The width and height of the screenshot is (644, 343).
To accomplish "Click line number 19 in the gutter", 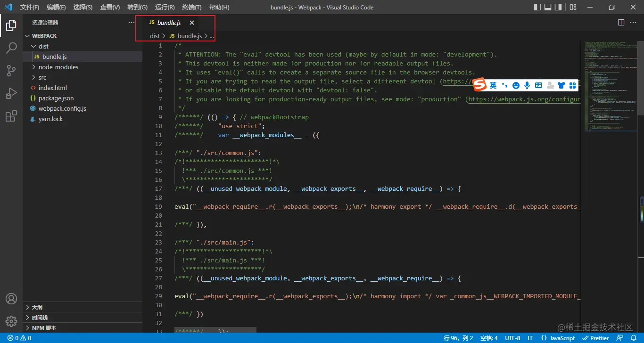I will coord(158,206).
